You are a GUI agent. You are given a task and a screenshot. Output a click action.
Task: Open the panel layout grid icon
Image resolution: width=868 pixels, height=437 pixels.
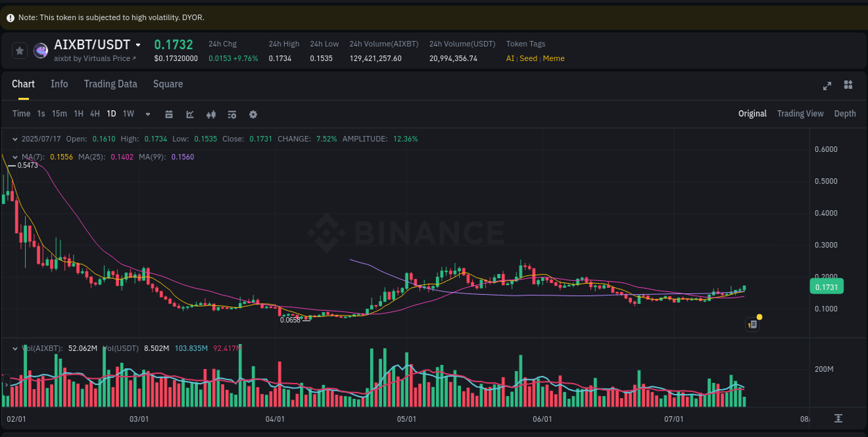[x=848, y=85]
